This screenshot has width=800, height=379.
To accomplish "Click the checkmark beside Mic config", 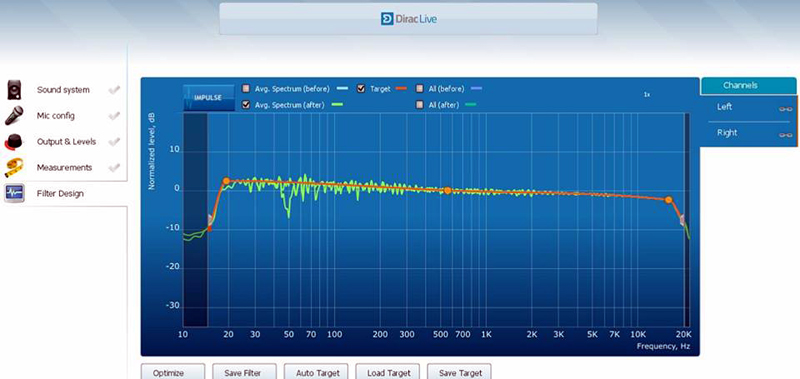I will point(114,116).
